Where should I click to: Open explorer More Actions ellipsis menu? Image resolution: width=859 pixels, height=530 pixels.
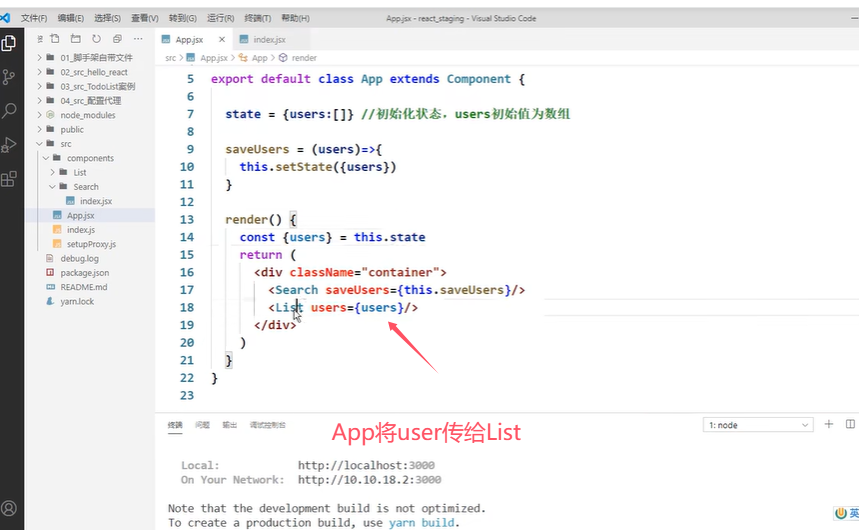tap(138, 39)
